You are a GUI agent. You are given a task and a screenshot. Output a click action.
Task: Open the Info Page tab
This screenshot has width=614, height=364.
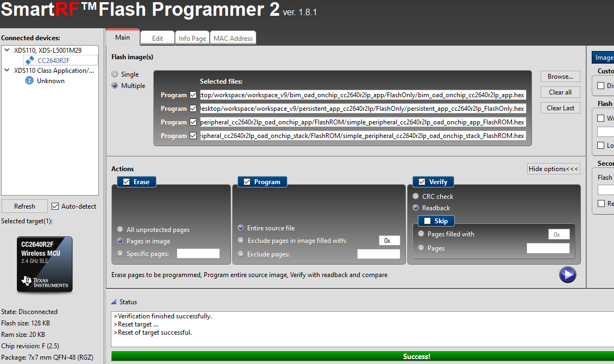[x=192, y=39]
